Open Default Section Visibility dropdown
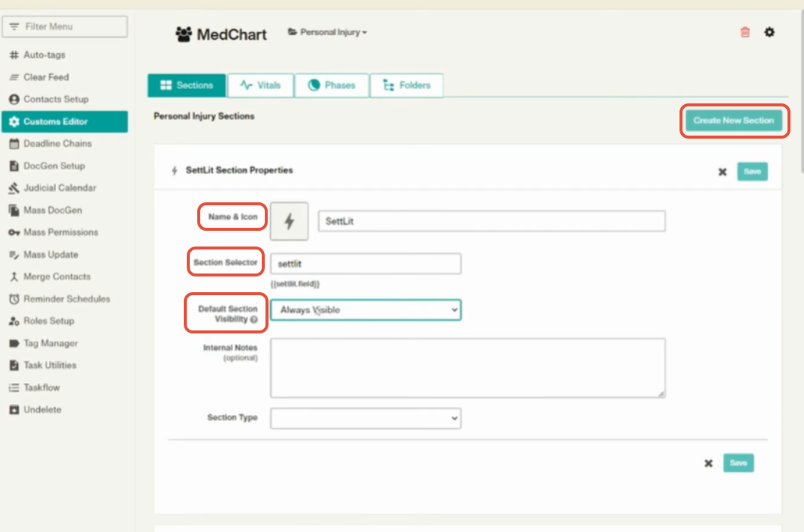 click(x=365, y=310)
